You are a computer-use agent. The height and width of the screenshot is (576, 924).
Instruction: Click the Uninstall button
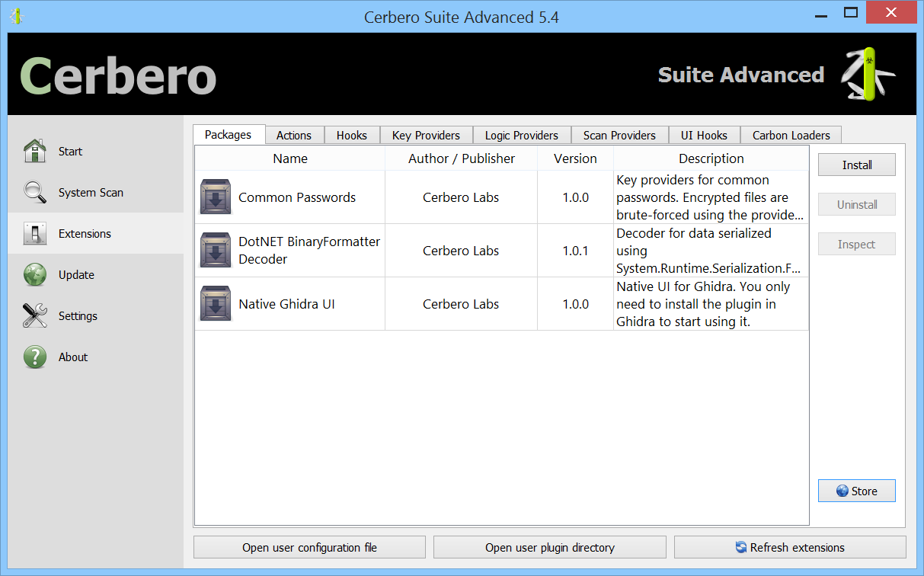point(857,204)
